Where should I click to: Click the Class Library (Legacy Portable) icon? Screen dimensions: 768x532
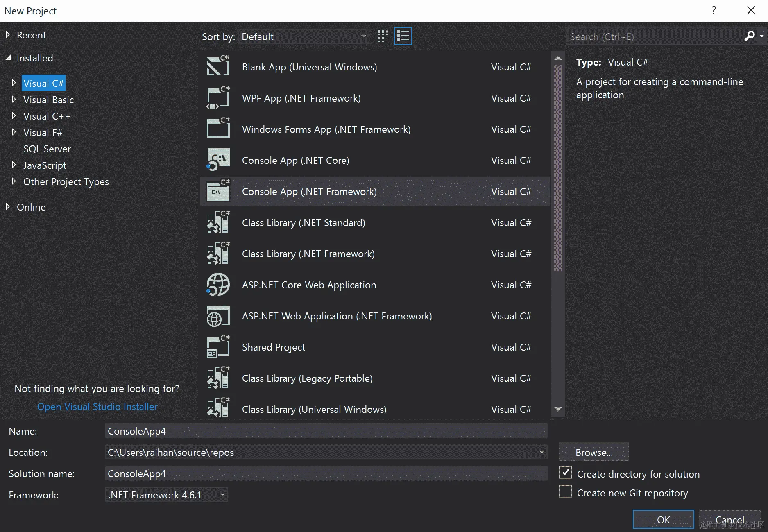[218, 378]
